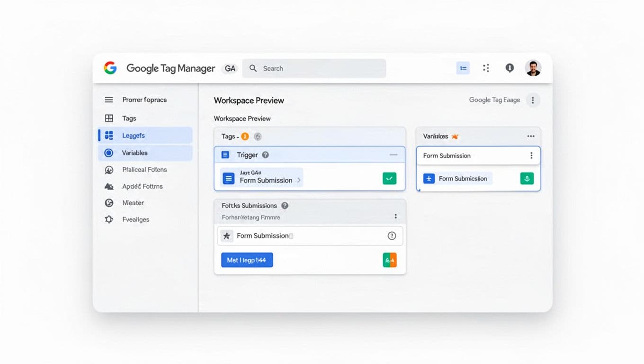Open Pfaliceal Fotens sidebar item
The width and height of the screenshot is (644, 364).
(x=144, y=170)
